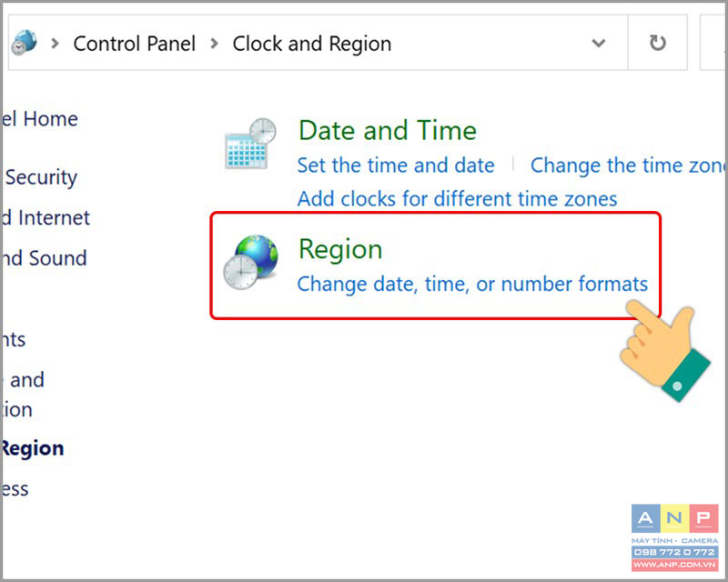The image size is (728, 582).
Task: Open the Sound category in sidebar
Action: point(44,258)
